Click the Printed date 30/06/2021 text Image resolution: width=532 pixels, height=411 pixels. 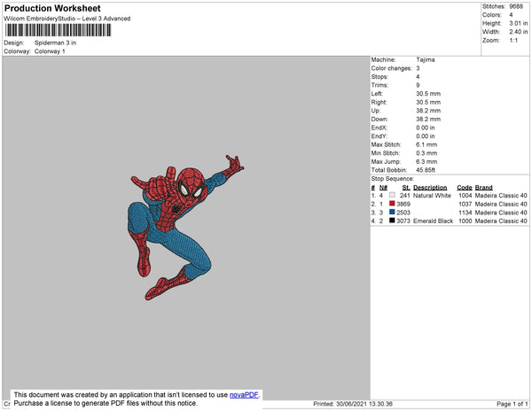[x=353, y=404]
